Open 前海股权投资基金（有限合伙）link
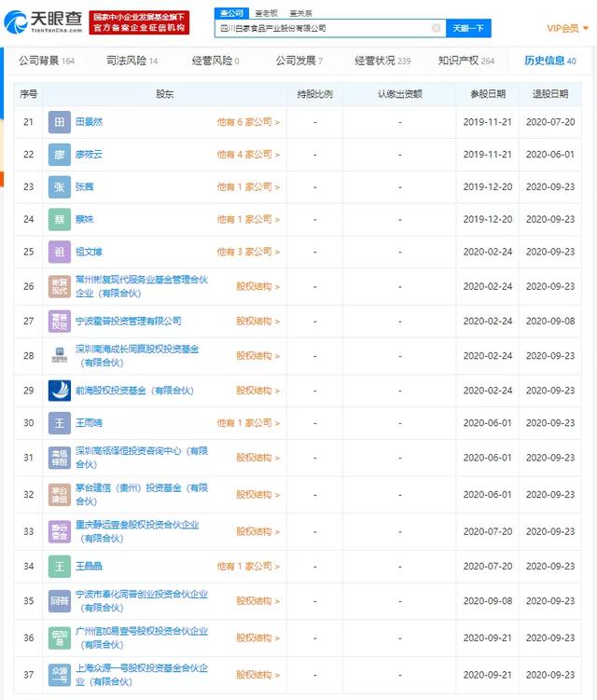Viewport: 597px width, 700px height. pos(134,391)
